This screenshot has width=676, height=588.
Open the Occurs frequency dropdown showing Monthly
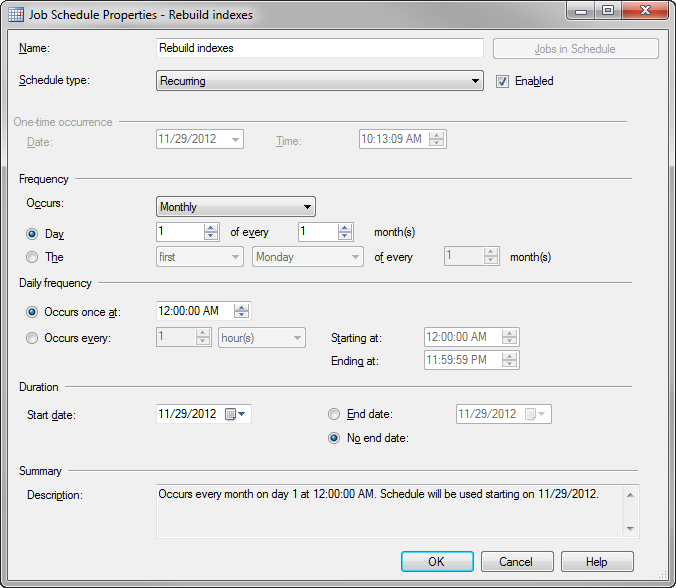(236, 206)
